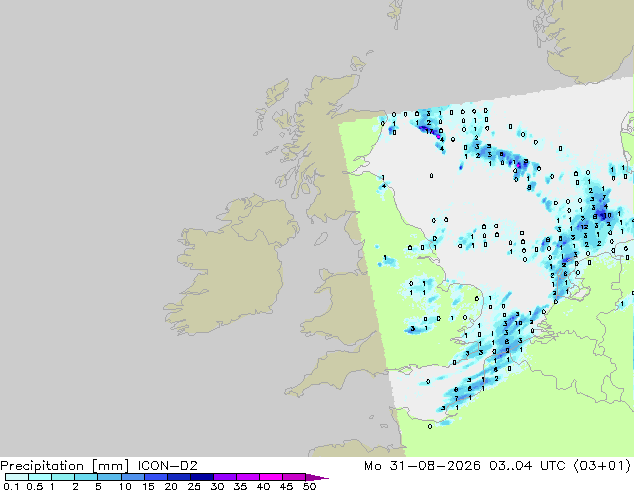This screenshot has height=490, width=634.
Task: Click the 17 mm precipitation value marker
Action: coord(429,131)
